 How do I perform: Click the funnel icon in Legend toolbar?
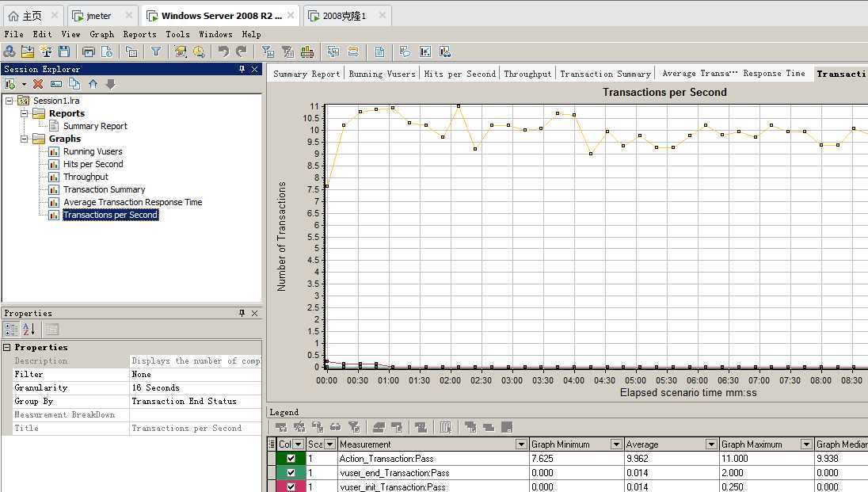[354, 427]
